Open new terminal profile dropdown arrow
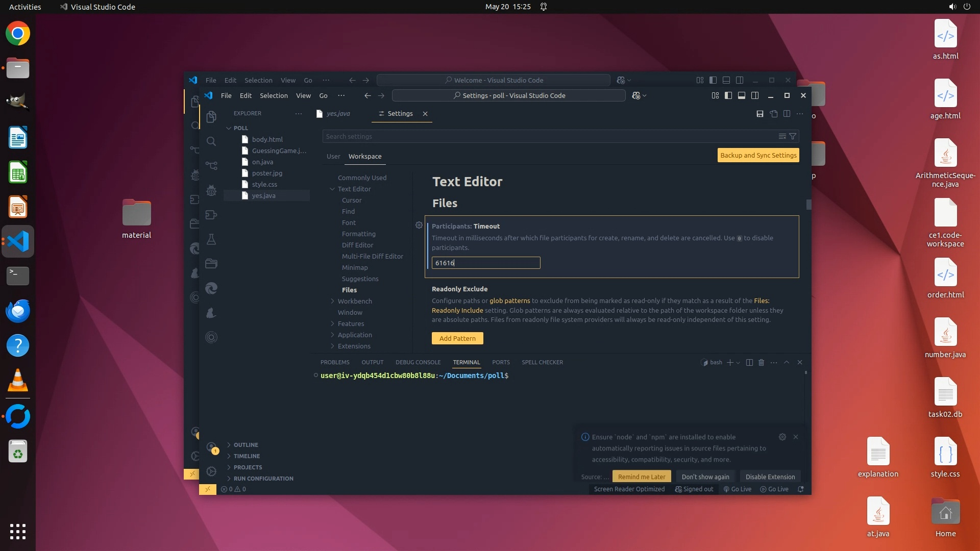The width and height of the screenshot is (980, 551). [x=738, y=363]
